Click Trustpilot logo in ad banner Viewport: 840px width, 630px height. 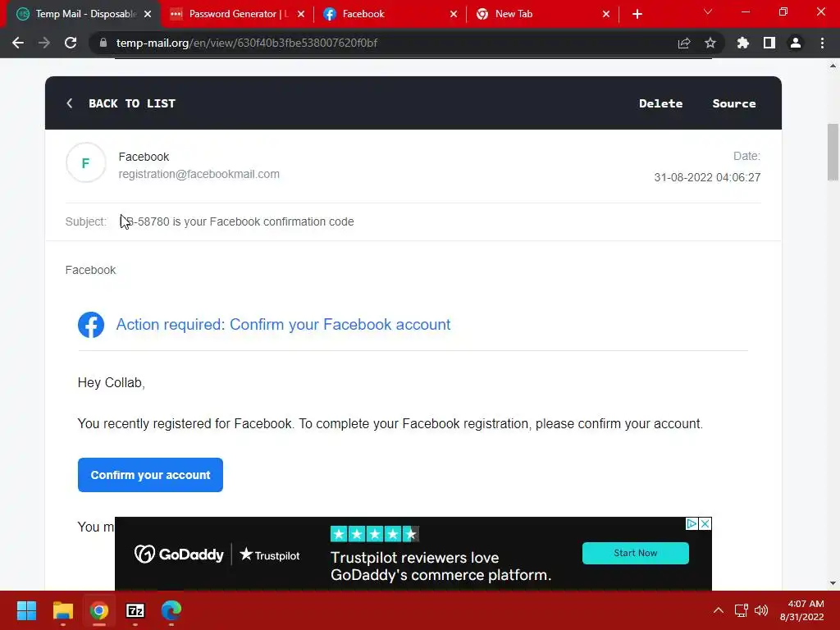[x=269, y=555]
